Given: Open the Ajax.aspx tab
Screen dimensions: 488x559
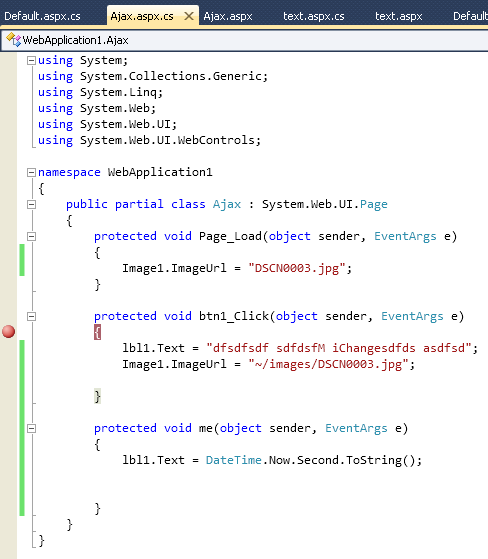Looking at the screenshot, I should [x=228, y=16].
